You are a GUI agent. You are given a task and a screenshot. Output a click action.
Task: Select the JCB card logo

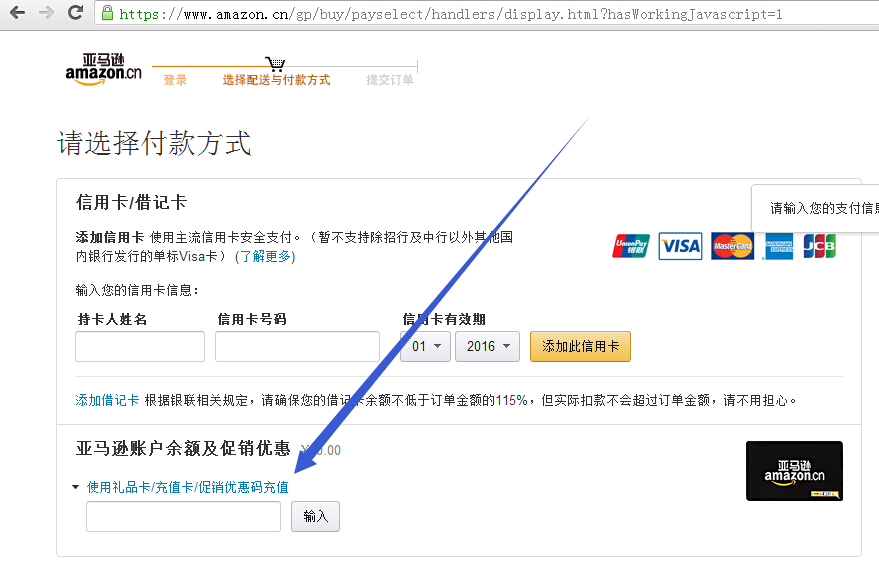click(819, 246)
